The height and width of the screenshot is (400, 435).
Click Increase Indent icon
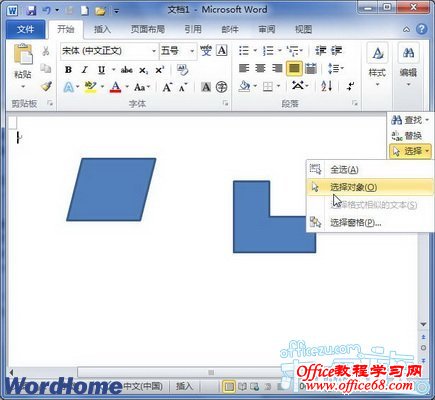point(337,51)
